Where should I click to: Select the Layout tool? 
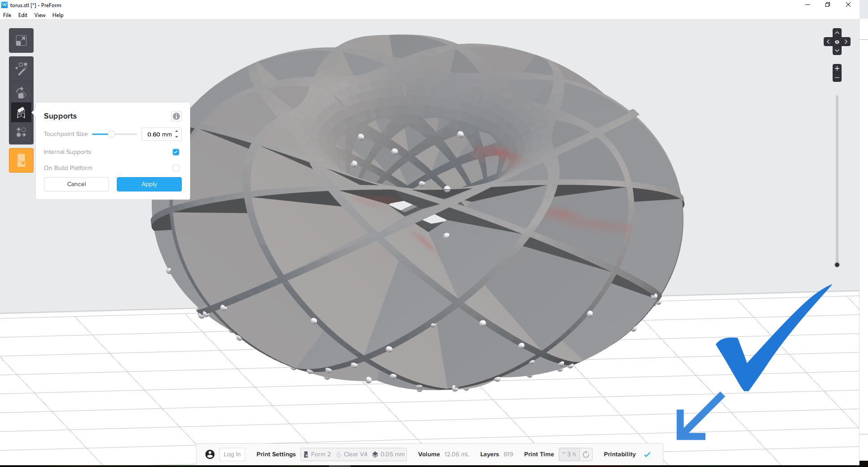click(21, 132)
